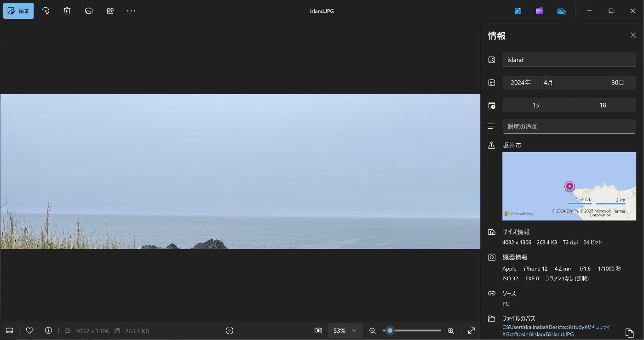Open the Designer app icon in the title bar
644x340 pixels.
click(518, 11)
